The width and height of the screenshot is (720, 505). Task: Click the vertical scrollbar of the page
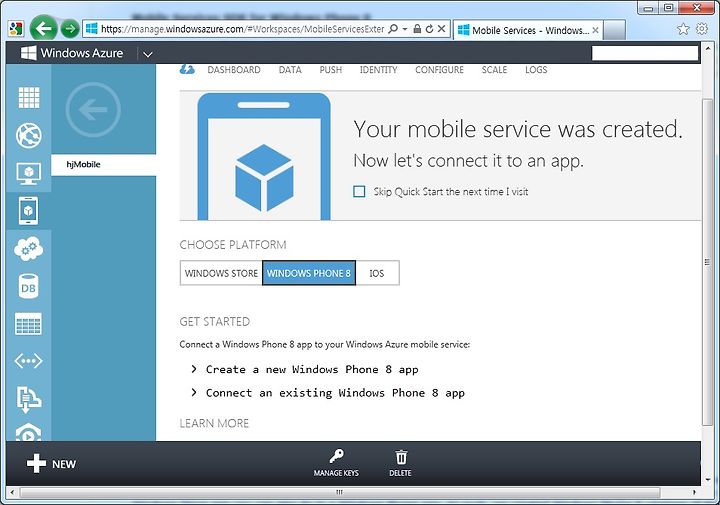pos(708,261)
